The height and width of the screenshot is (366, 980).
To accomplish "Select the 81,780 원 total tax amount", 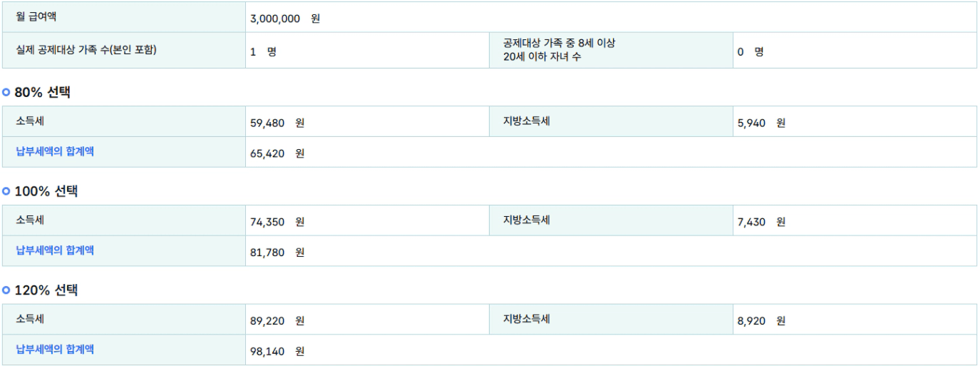I will click(277, 252).
